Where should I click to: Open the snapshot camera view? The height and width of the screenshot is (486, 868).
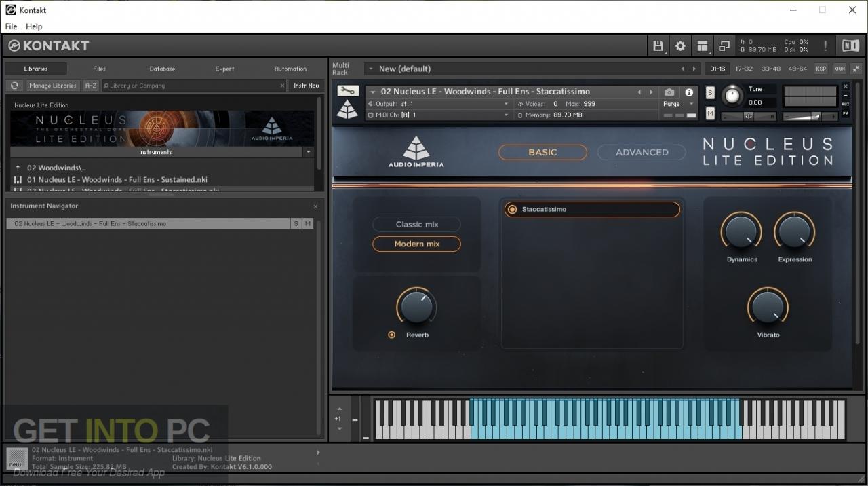click(x=669, y=92)
